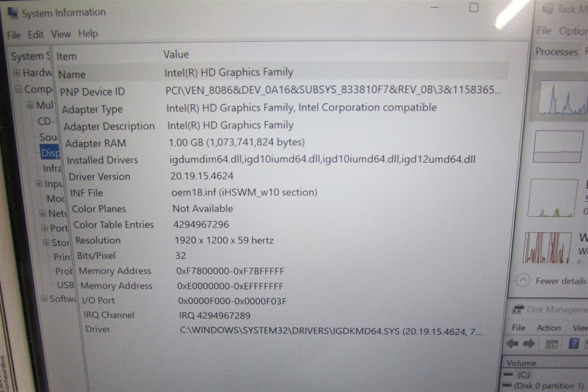Select the CD-ROM tree item
This screenshot has width=588, height=392.
point(46,121)
